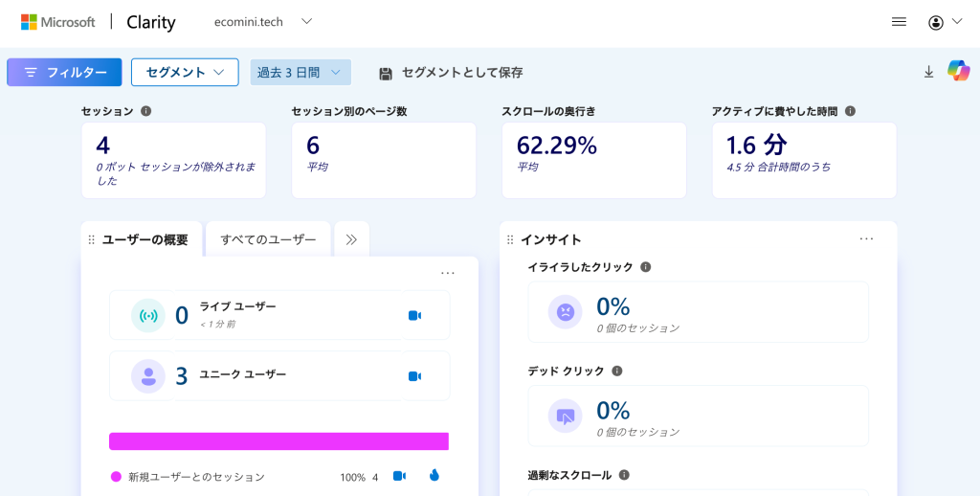Click info icon beside イライラしたクリック
Screen dimensions: 980x496
[x=645, y=267]
